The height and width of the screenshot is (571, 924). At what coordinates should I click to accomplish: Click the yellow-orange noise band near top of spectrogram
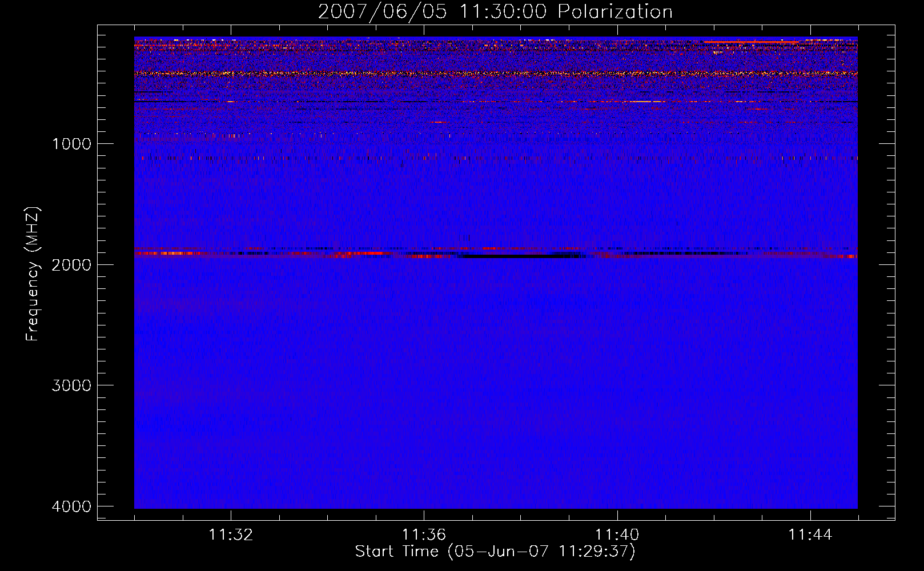pos(496,74)
